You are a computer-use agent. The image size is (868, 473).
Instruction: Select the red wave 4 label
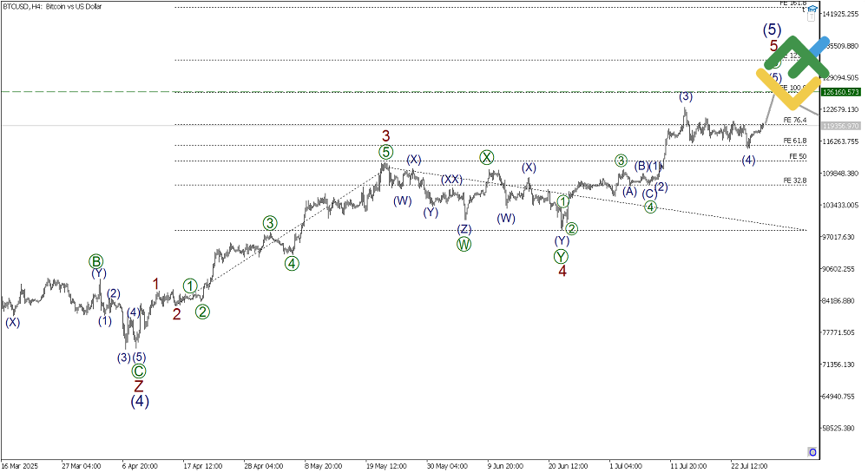[562, 271]
